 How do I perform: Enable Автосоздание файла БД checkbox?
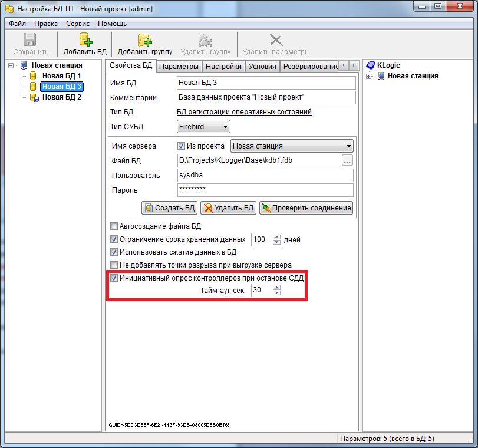coord(114,226)
